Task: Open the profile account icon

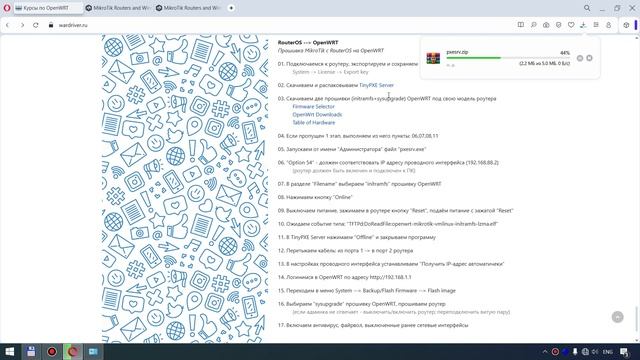Action: pyautogui.click(x=609, y=25)
